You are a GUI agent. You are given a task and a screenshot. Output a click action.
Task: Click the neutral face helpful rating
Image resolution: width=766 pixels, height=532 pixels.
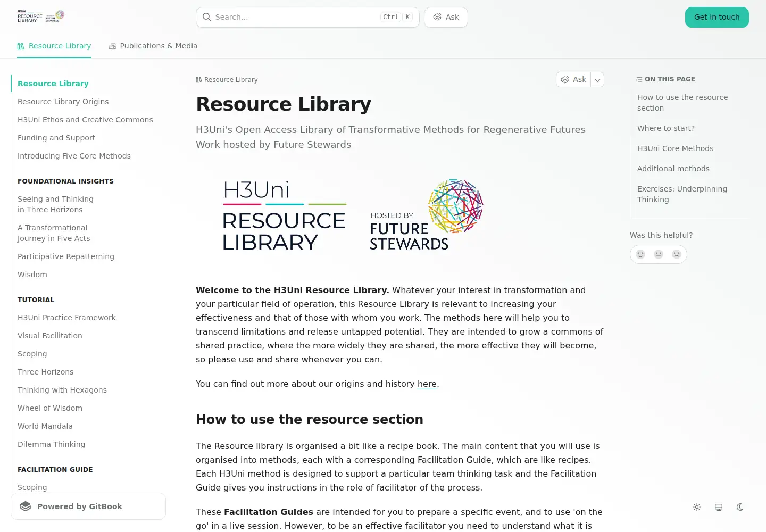coord(659,254)
